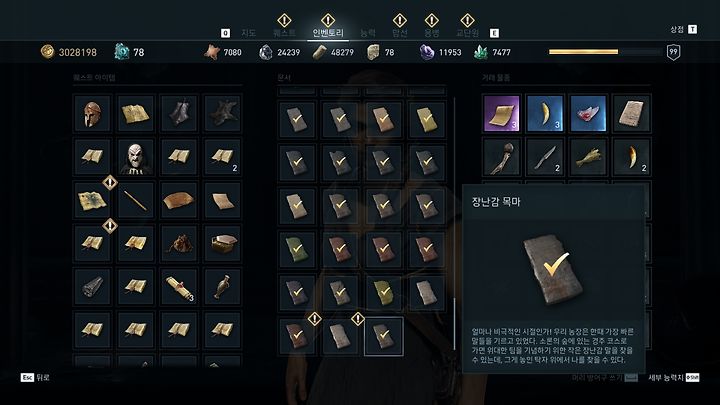Switch to the 퀘스트 tab

(x=284, y=33)
